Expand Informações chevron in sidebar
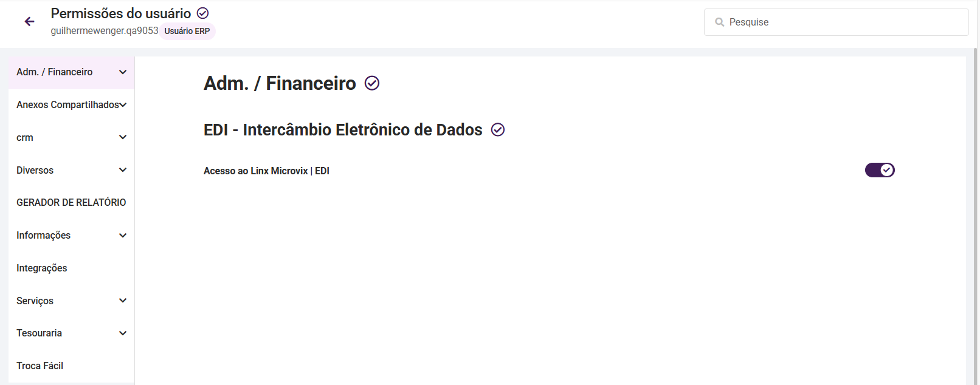This screenshot has width=980, height=385. (x=123, y=236)
